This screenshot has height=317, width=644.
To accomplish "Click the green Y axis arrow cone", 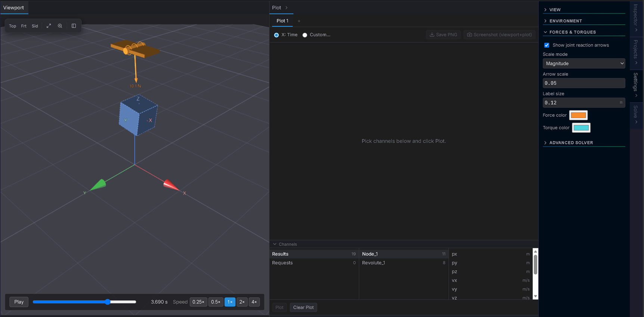I will click(99, 185).
